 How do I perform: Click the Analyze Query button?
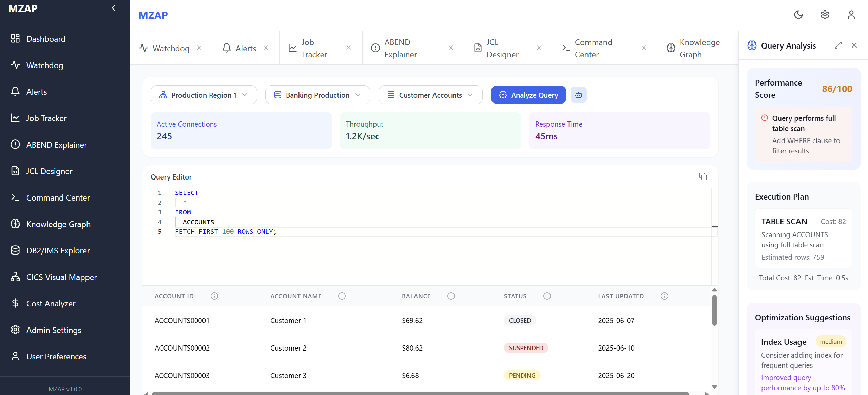pos(528,95)
